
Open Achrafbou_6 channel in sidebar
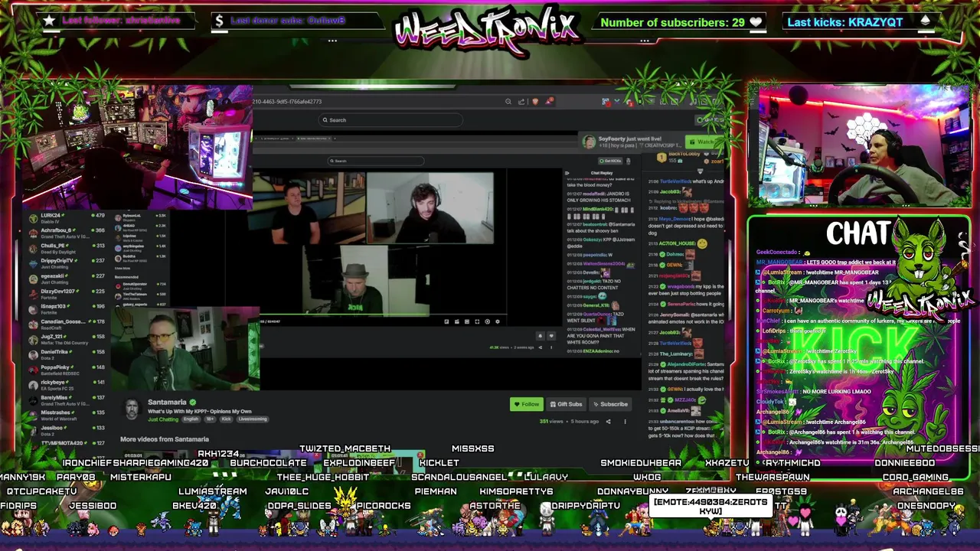[x=67, y=233]
